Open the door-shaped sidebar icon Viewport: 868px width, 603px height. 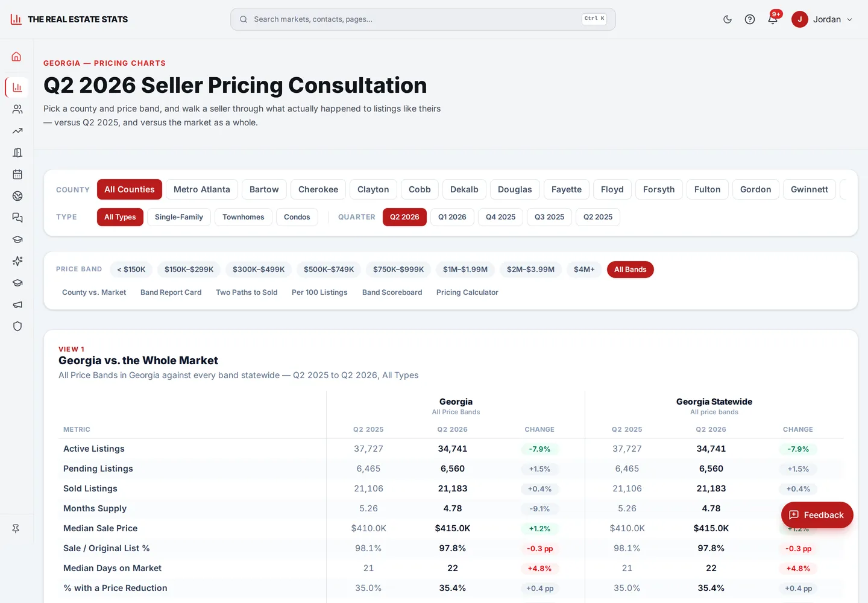(x=17, y=153)
